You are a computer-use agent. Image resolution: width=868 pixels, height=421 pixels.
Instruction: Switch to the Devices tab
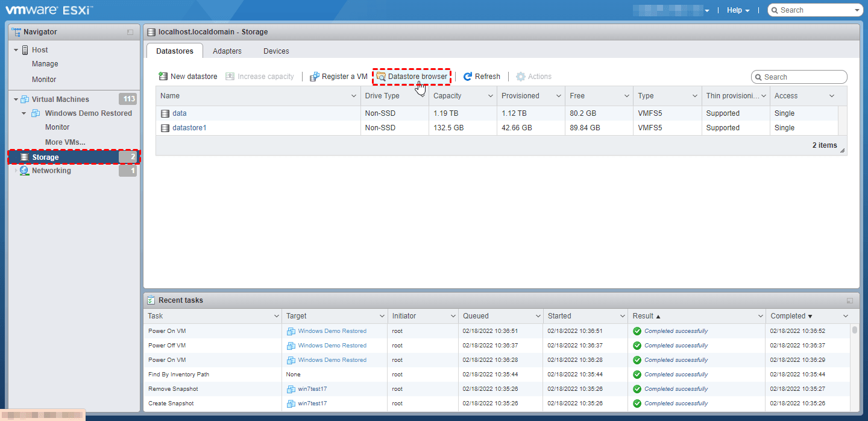(x=276, y=51)
